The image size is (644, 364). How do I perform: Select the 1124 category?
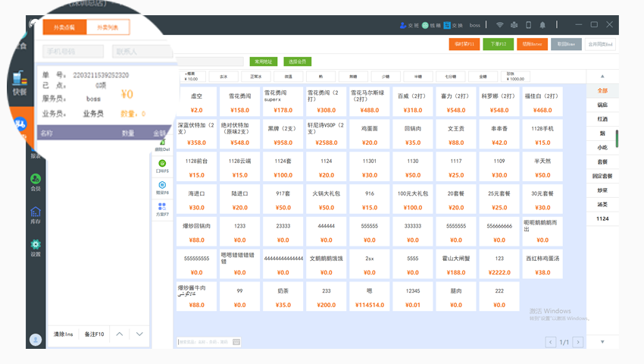tap(602, 219)
